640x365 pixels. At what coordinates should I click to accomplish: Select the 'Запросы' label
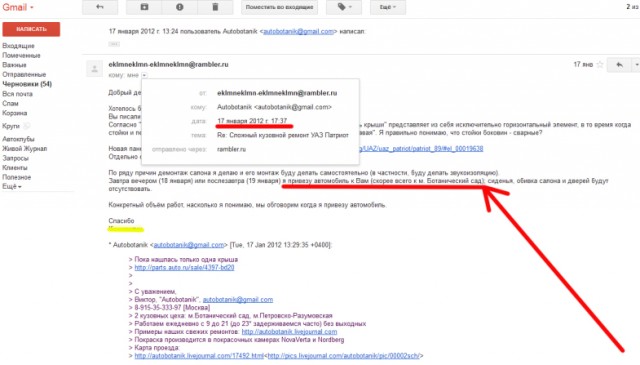16,158
